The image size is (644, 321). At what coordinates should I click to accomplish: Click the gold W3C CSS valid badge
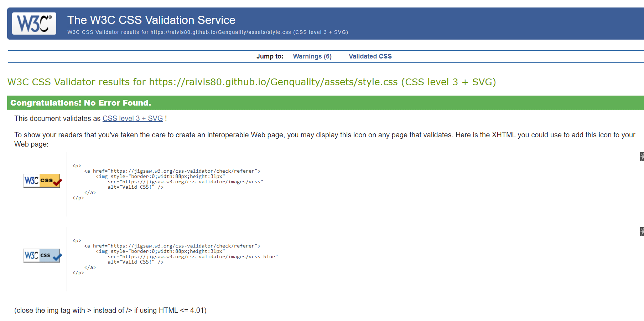pos(42,181)
